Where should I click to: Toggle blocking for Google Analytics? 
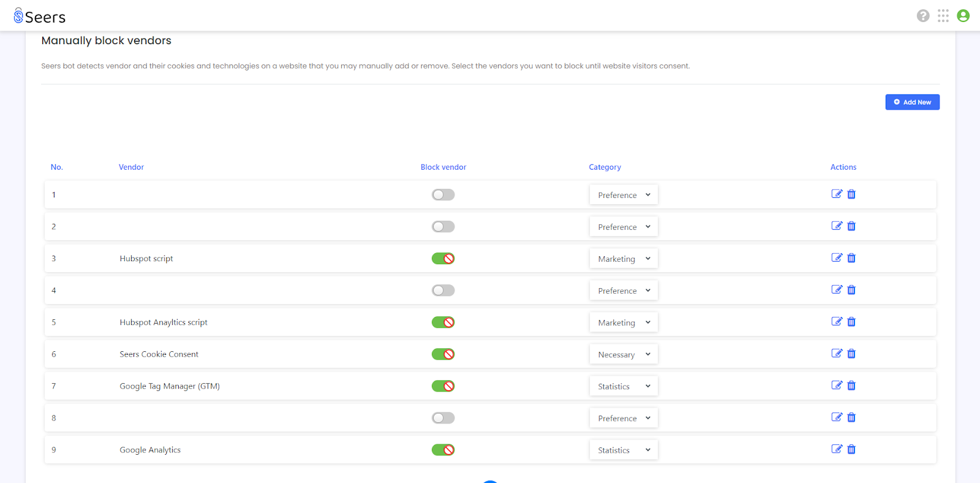pyautogui.click(x=443, y=450)
